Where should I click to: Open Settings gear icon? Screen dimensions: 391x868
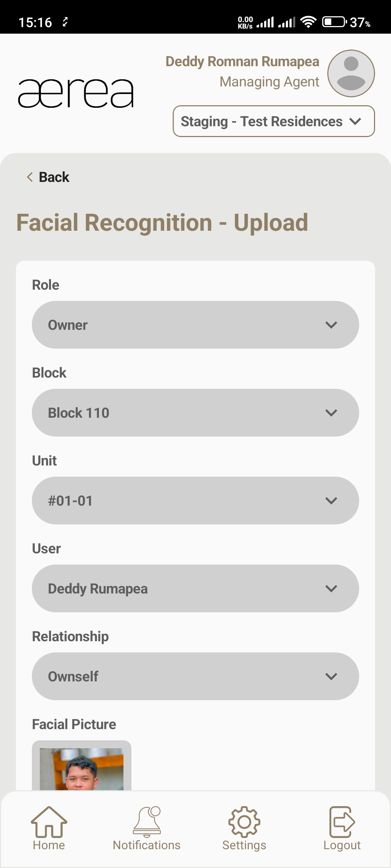pos(244,822)
